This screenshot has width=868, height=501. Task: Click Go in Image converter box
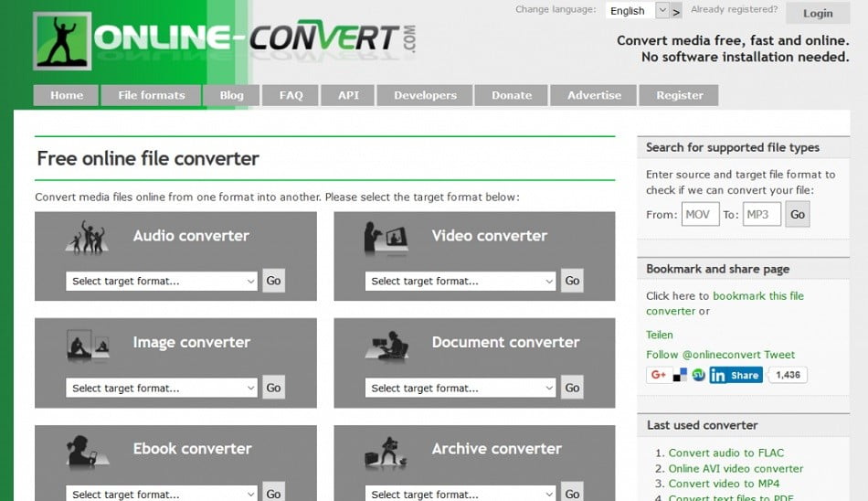point(273,388)
